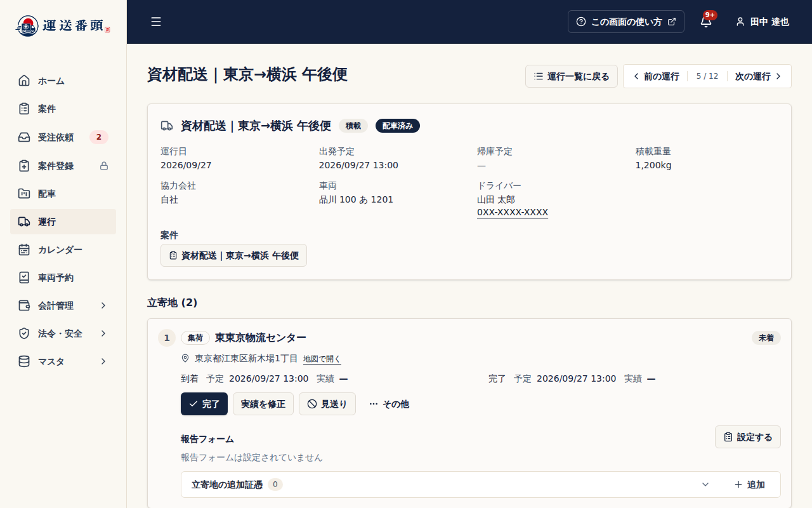The image size is (812, 508).
Task: Open the hamburger menu icon
Action: click(156, 22)
